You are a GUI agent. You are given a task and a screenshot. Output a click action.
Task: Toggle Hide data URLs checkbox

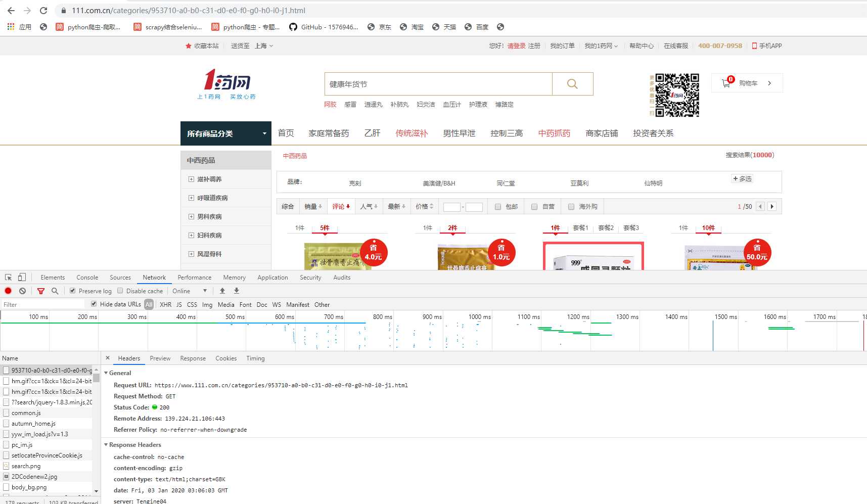pyautogui.click(x=94, y=304)
